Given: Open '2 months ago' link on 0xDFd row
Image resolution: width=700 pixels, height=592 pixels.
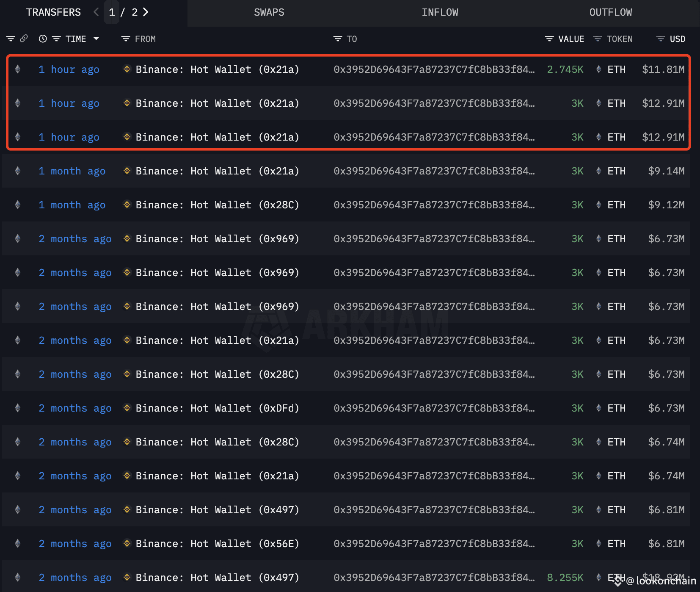Looking at the screenshot, I should (x=75, y=408).
